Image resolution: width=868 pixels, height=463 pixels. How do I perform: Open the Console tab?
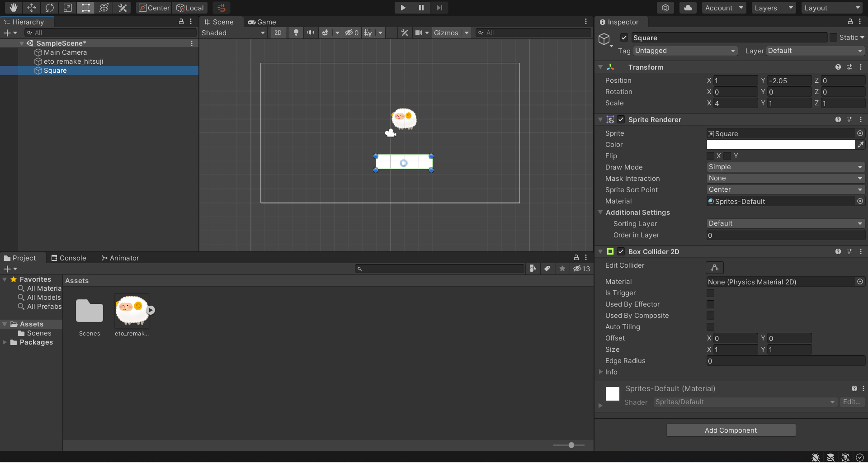[69, 258]
